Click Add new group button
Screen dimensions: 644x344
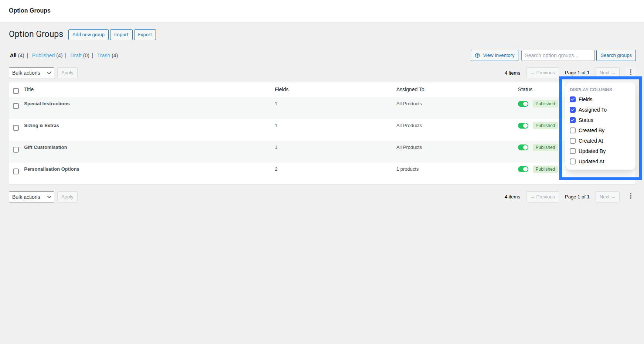pyautogui.click(x=88, y=35)
